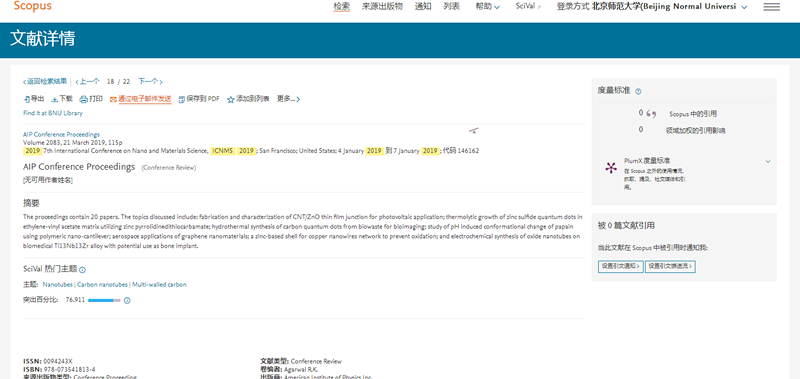Click the 突出百分比 info icon
800x379 pixels.
point(127,300)
